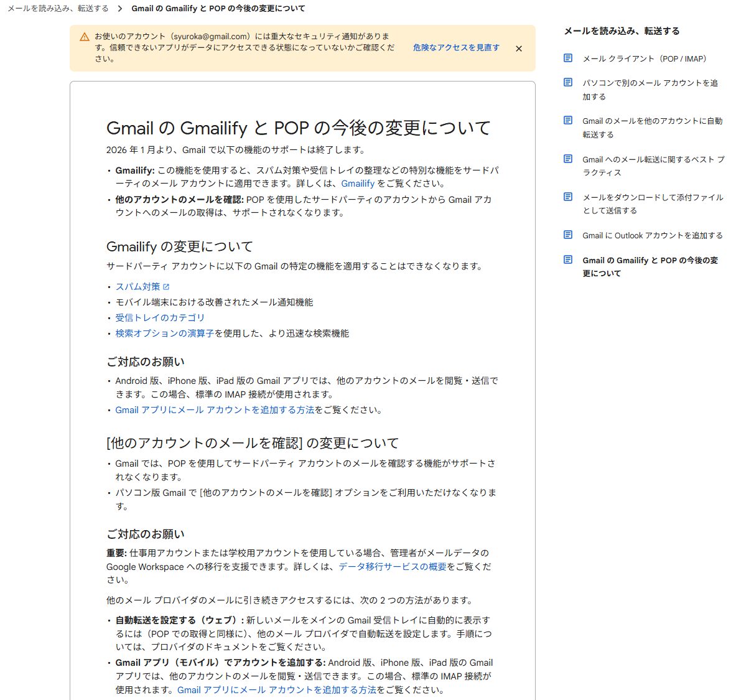
Task: Click document icon beside パソコンで別のメール アカウントを追加する
Action: [x=568, y=82]
